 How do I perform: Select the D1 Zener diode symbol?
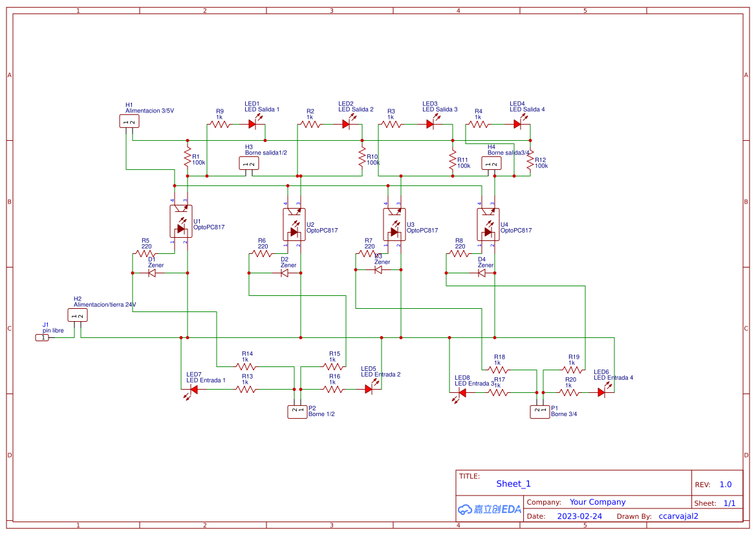pos(152,273)
